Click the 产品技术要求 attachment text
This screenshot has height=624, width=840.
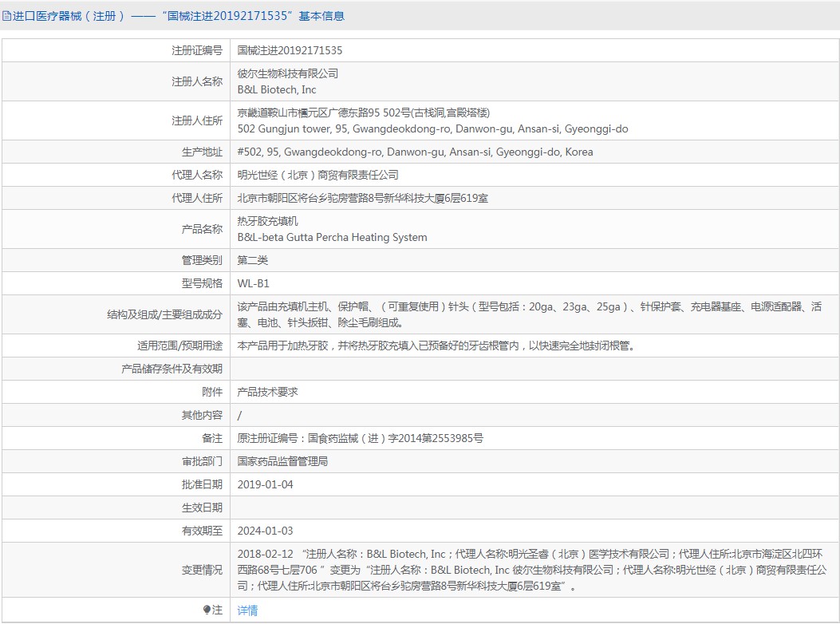pyautogui.click(x=267, y=391)
